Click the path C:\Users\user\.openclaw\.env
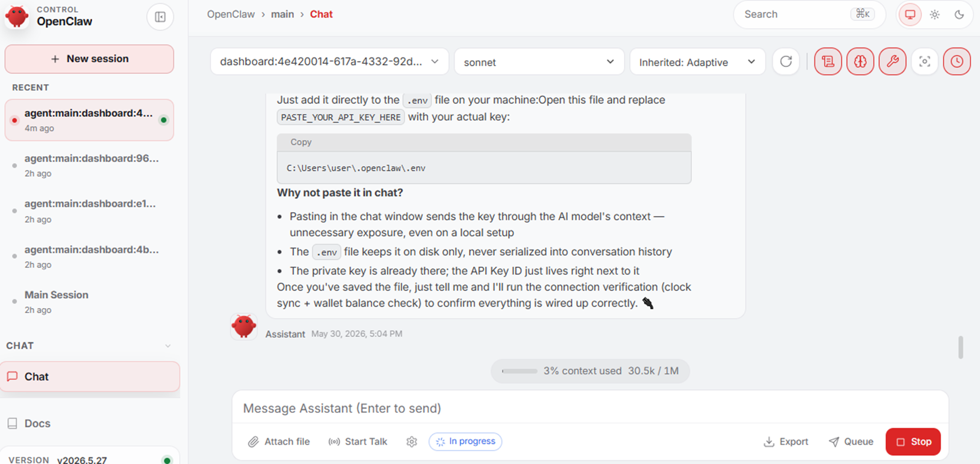This screenshot has height=464, width=980. (356, 168)
